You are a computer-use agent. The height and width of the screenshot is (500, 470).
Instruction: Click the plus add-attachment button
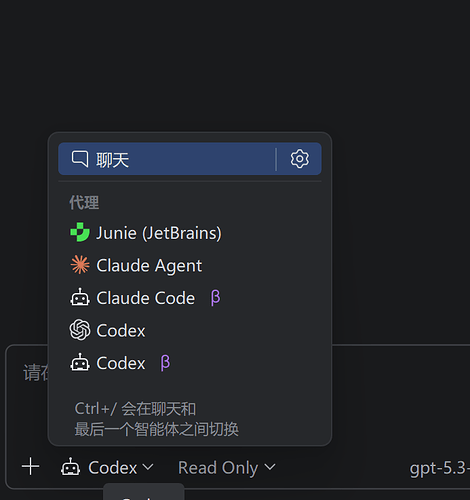[31, 467]
